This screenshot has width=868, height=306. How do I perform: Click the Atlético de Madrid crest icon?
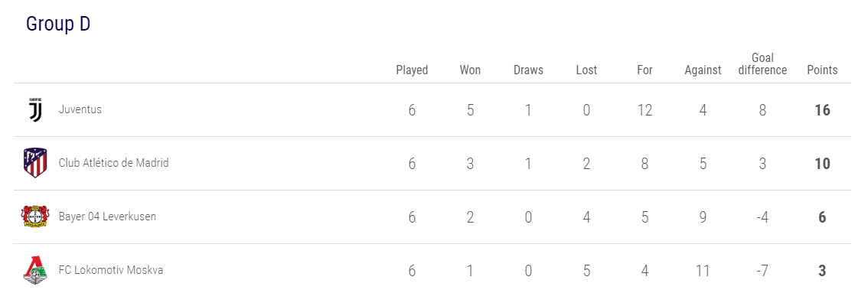(x=35, y=164)
